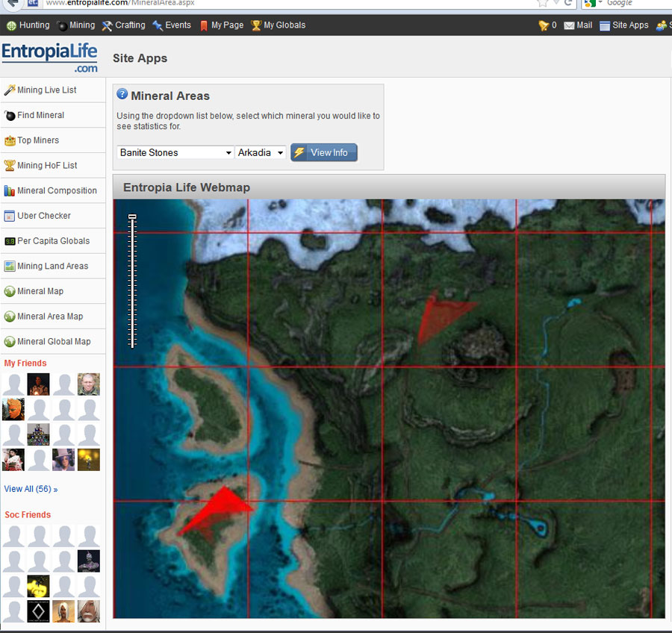The image size is (672, 633).
Task: Click the Mineral Areas help icon
Action: (x=122, y=94)
